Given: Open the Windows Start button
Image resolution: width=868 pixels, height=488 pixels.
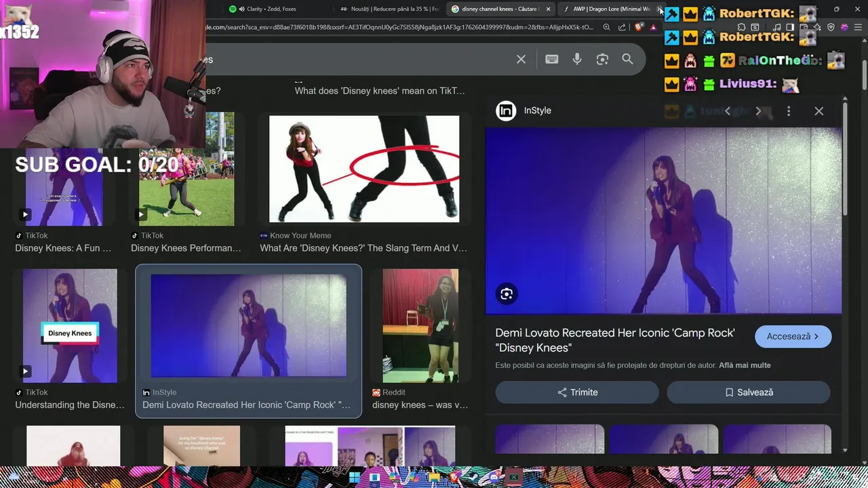Looking at the screenshot, I should pos(354,477).
